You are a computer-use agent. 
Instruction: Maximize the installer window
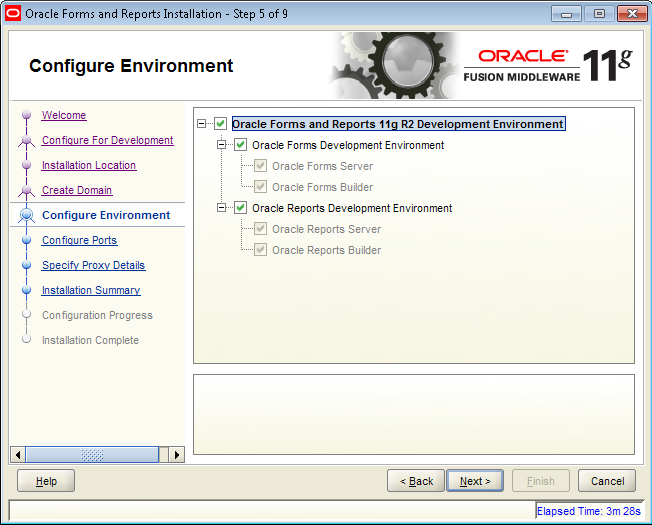[599, 14]
